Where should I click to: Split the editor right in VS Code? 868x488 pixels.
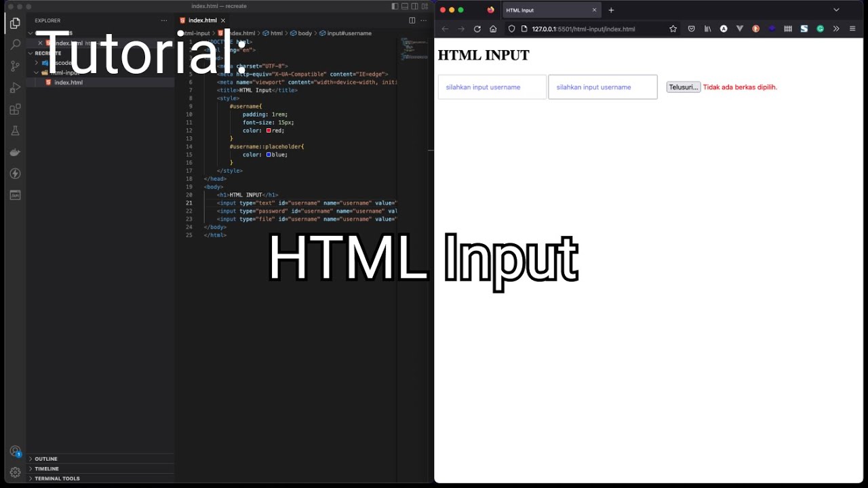pyautogui.click(x=412, y=20)
